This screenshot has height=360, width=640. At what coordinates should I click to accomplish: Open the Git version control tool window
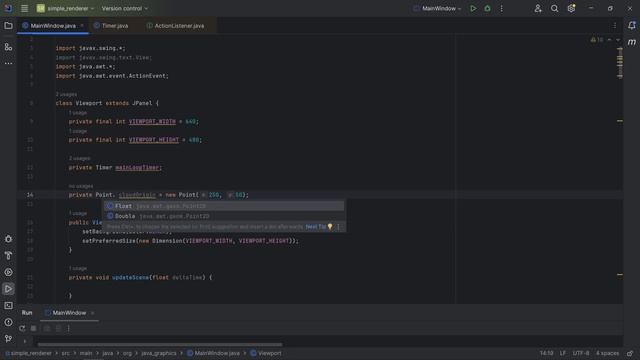[8, 338]
